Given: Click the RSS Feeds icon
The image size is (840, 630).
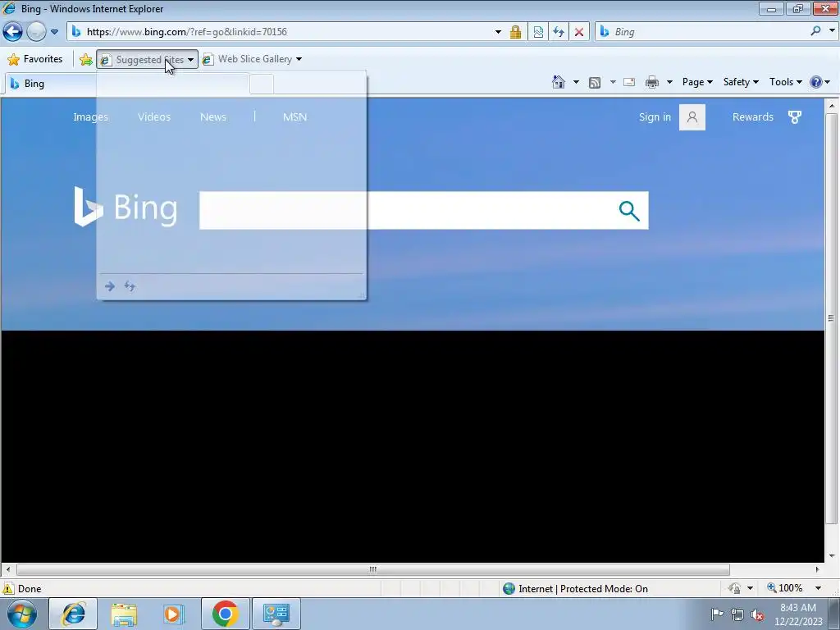Looking at the screenshot, I should pyautogui.click(x=595, y=83).
